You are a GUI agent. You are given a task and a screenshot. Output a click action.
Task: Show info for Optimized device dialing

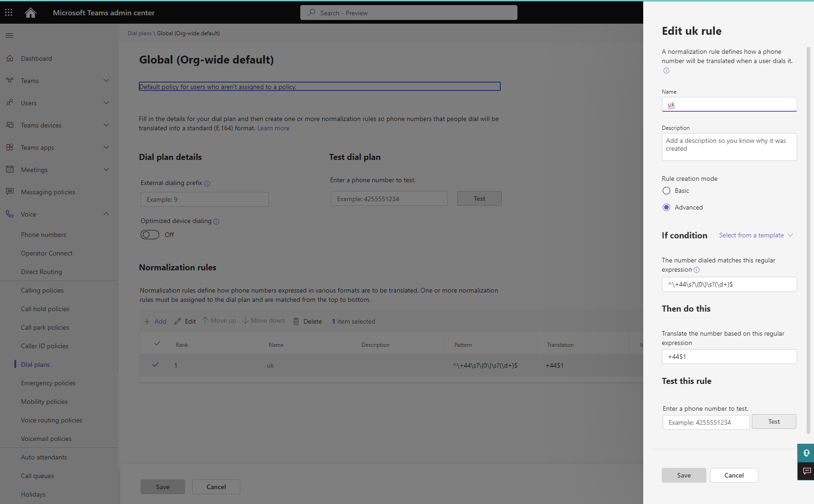tap(216, 222)
